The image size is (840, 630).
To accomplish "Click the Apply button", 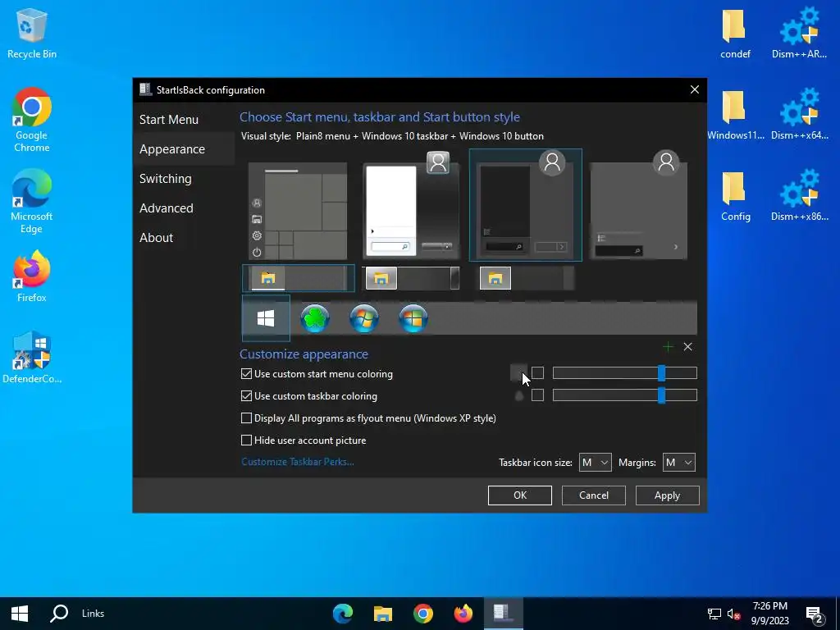I will [x=667, y=495].
